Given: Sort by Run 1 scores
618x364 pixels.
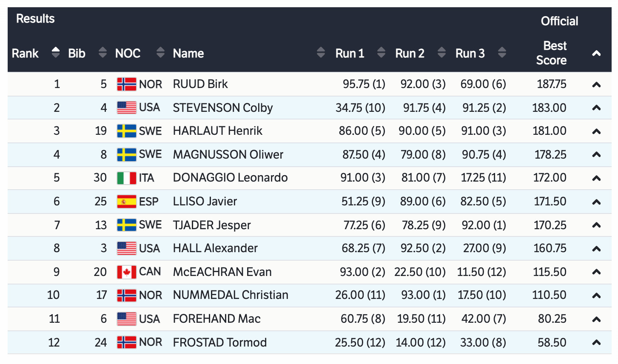Looking at the screenshot, I should [x=381, y=53].
